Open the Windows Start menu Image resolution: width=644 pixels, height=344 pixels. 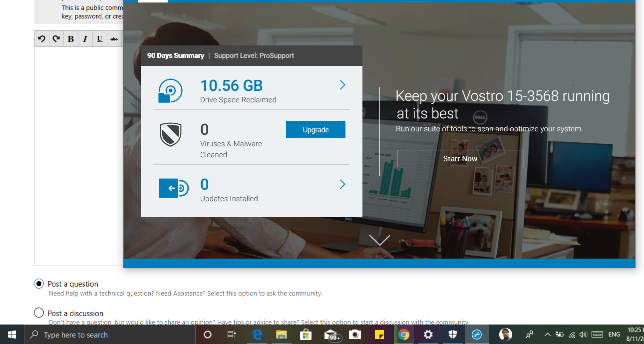coord(12,335)
